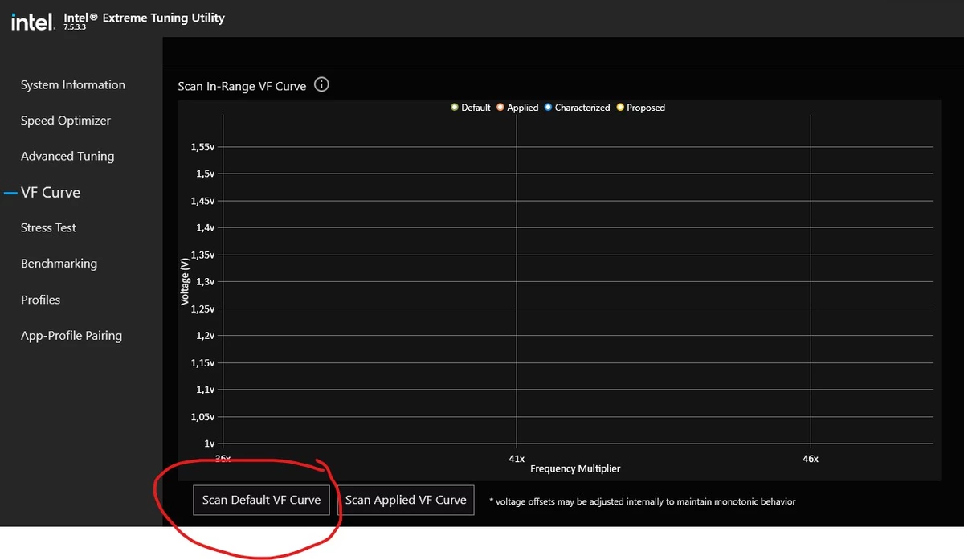Click the 1,35v voltage axis label
The image size is (964, 560).
pos(202,255)
